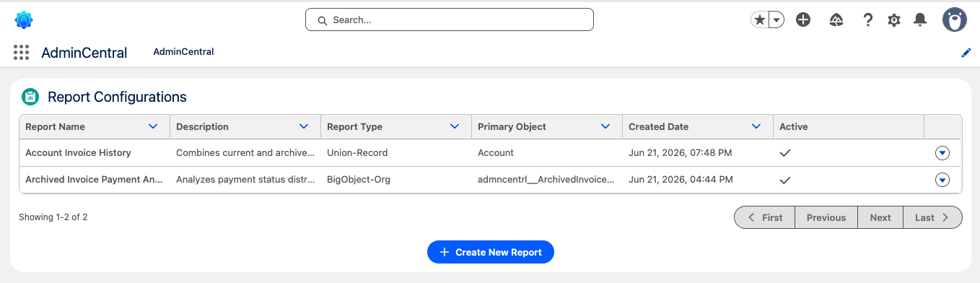Click the Jun 21, 2026, 04:44 PM date
This screenshot has height=283, width=980.
pyautogui.click(x=681, y=180)
